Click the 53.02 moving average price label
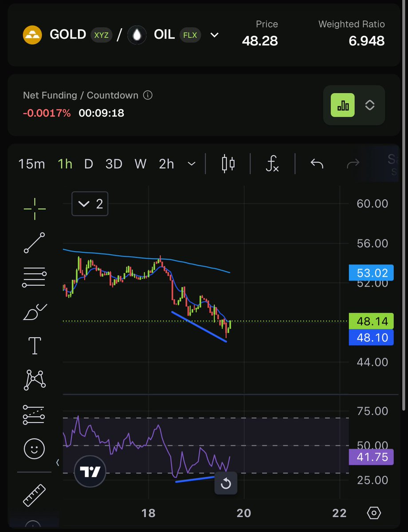This screenshot has height=532, width=408. click(x=371, y=273)
